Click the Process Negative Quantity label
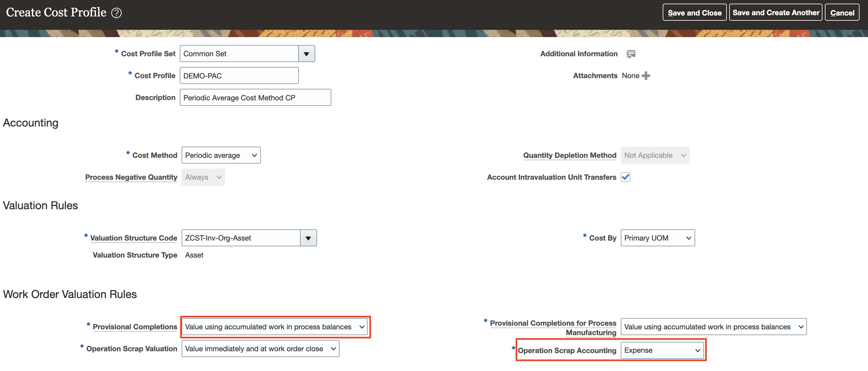The height and width of the screenshot is (371, 868). (131, 177)
